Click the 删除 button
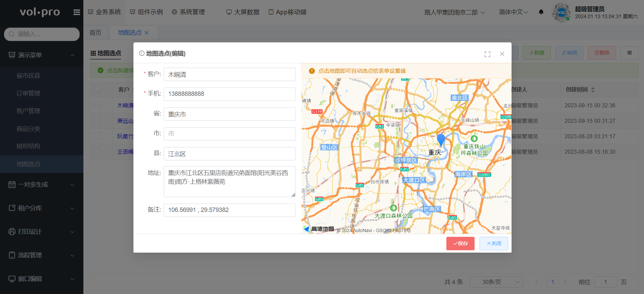The height and width of the screenshot is (294, 644). pyautogui.click(x=602, y=53)
